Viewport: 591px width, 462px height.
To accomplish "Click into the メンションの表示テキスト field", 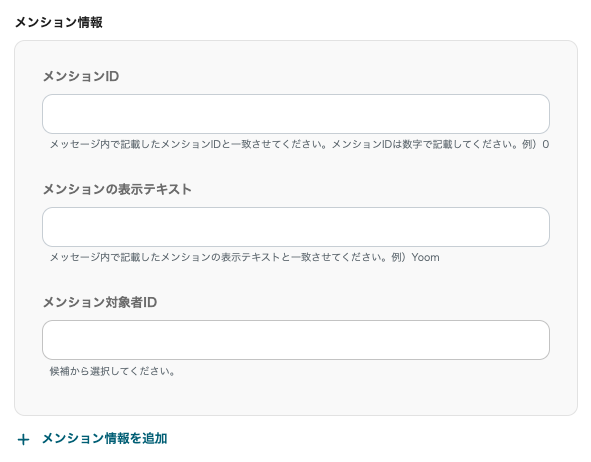I will 296,227.
